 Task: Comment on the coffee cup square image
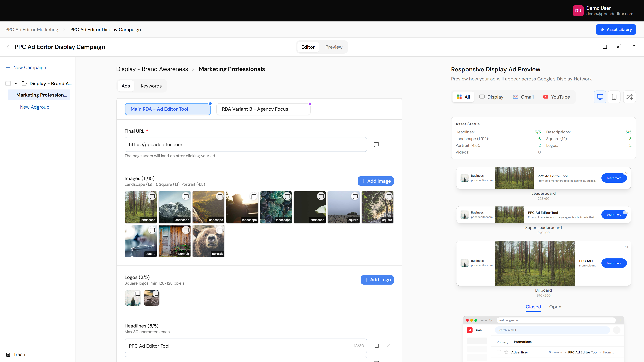(152, 230)
